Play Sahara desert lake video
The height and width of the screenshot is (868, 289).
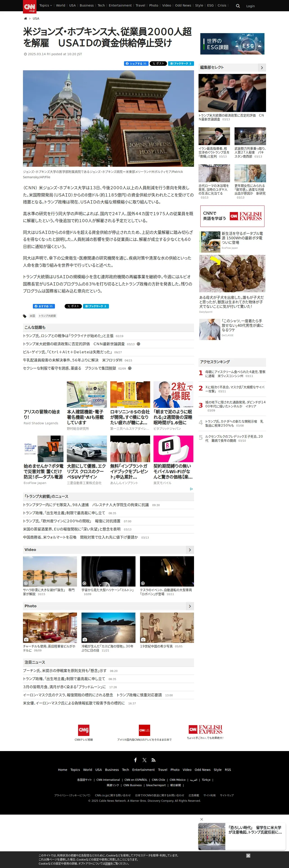coord(50,571)
